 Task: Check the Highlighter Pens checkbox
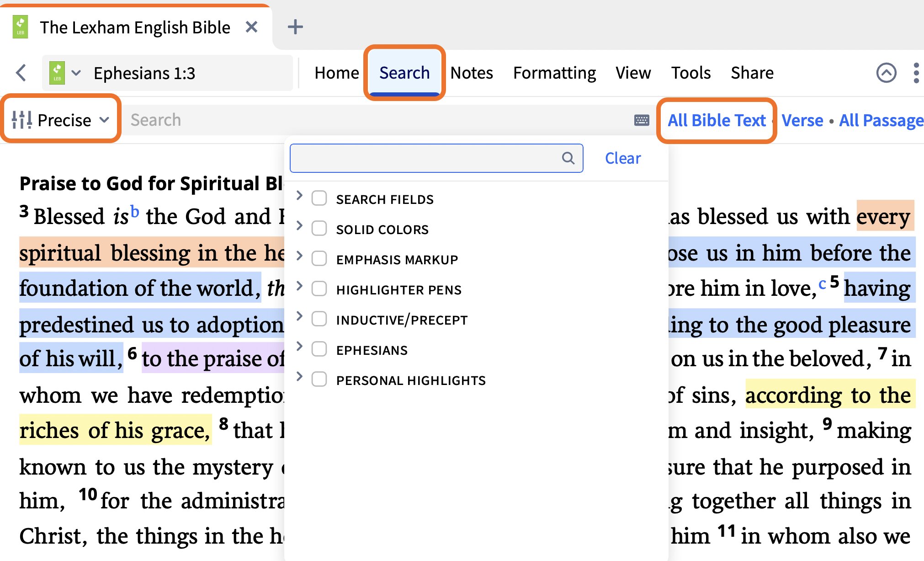pos(319,289)
